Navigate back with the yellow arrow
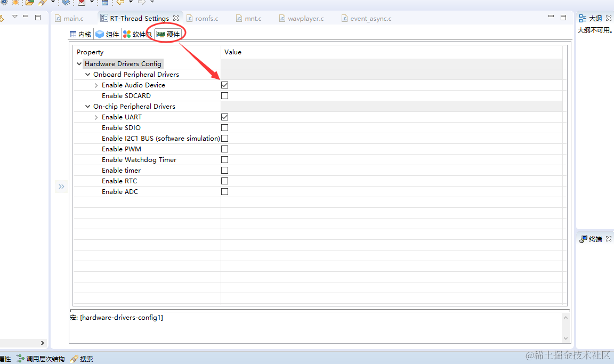The height and width of the screenshot is (364, 614). [x=120, y=2]
